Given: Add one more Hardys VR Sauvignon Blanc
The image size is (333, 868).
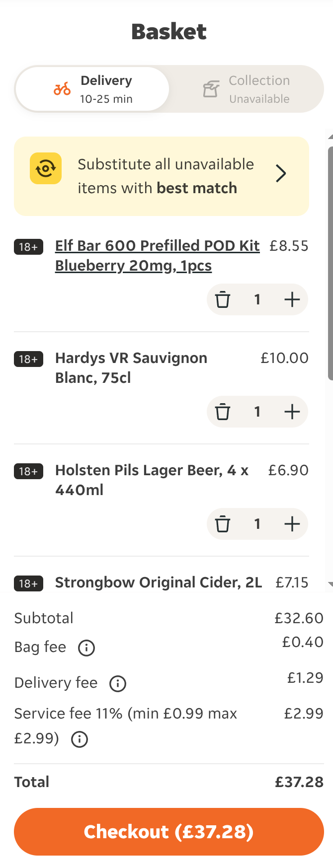Looking at the screenshot, I should point(292,412).
